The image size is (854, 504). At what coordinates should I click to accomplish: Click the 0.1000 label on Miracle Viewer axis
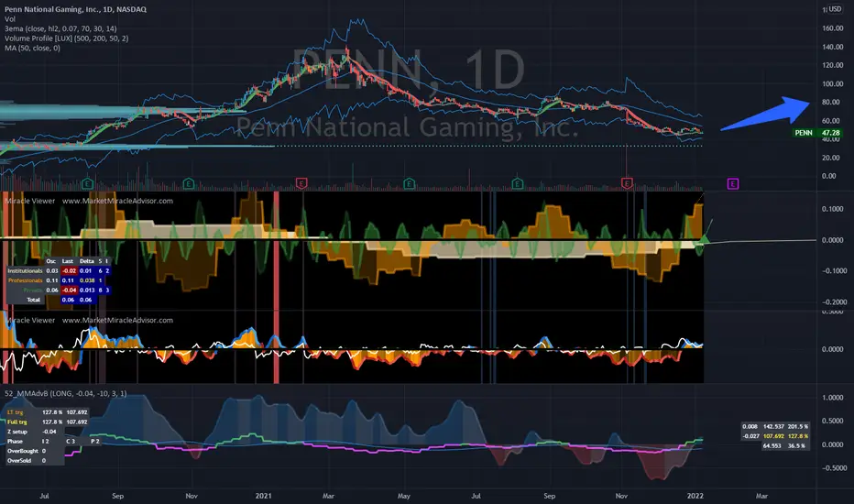[832, 209]
